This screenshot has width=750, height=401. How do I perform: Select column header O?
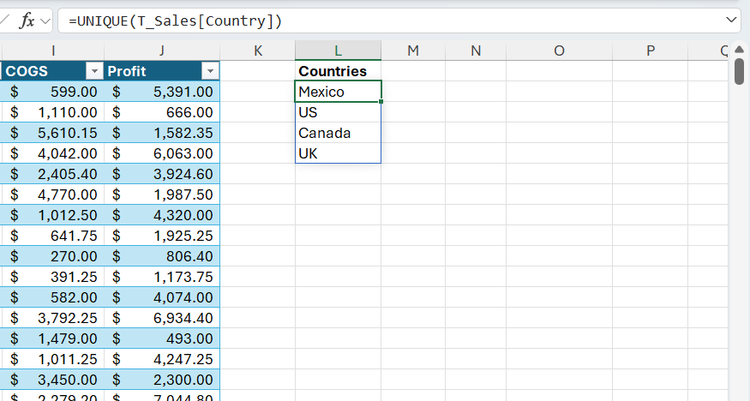coord(559,50)
